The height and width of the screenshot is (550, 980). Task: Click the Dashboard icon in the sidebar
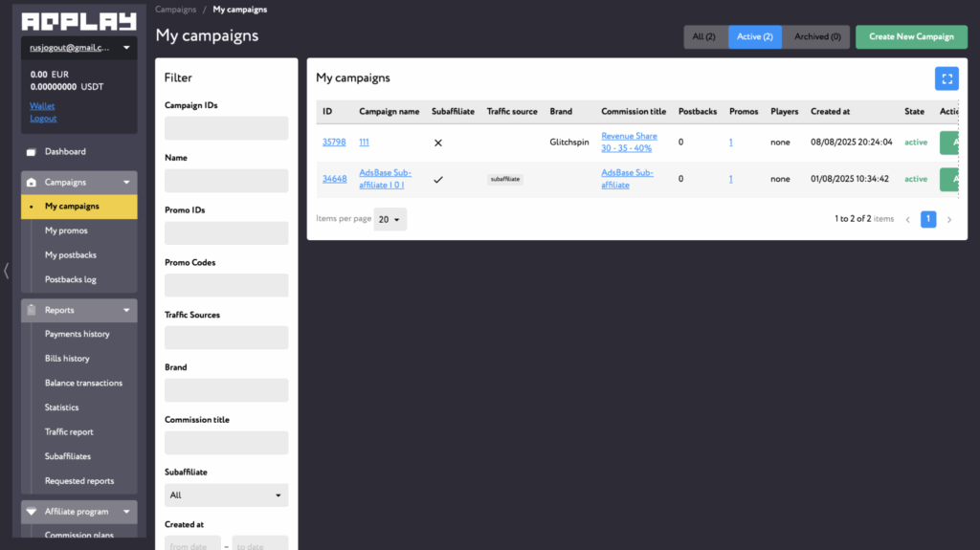point(32,152)
